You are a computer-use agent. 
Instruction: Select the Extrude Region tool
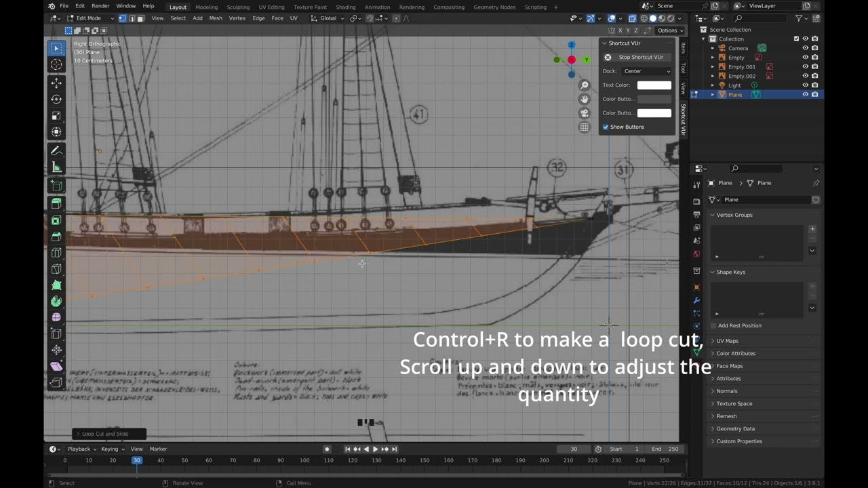click(56, 203)
